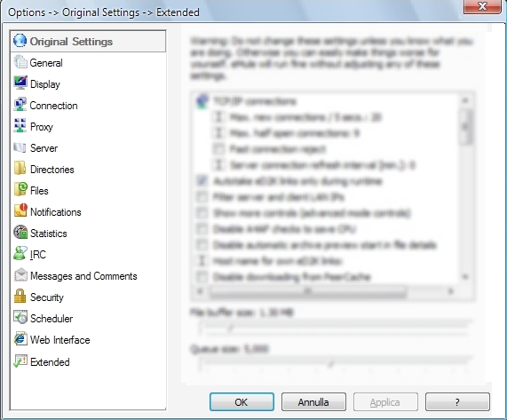Enable Disable downloading from PeerCache

(x=202, y=277)
